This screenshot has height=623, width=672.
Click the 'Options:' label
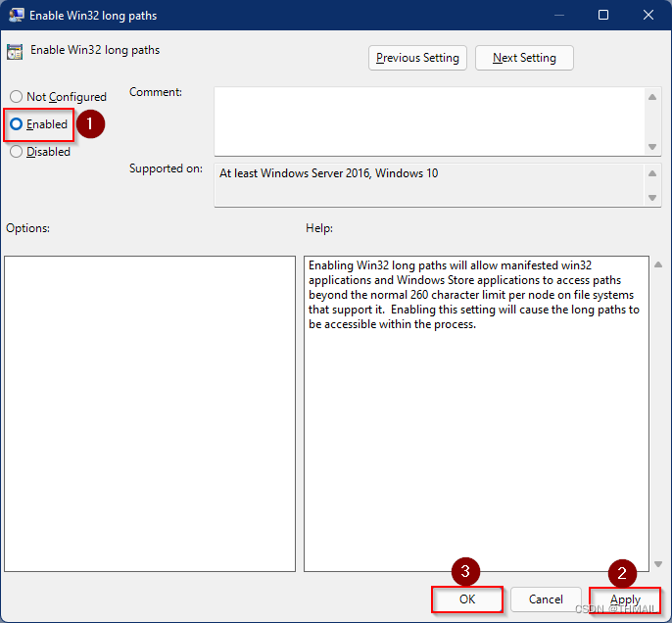pyautogui.click(x=27, y=228)
